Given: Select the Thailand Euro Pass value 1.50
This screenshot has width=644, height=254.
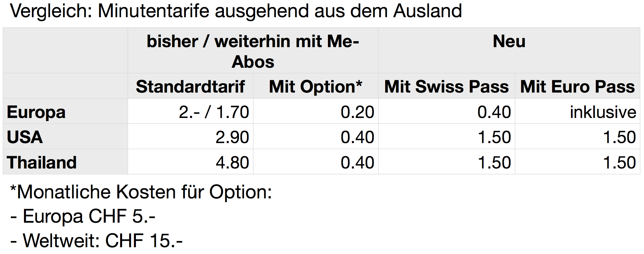Looking at the screenshot, I should tap(619, 163).
